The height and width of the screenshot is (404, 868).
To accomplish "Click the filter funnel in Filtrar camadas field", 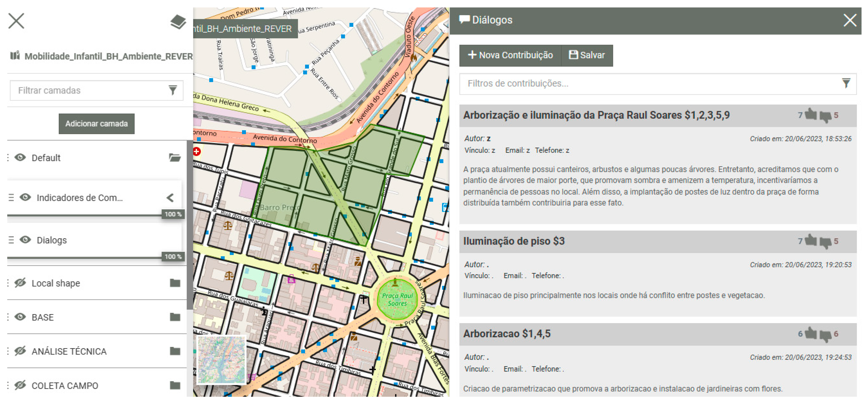I will tap(173, 90).
